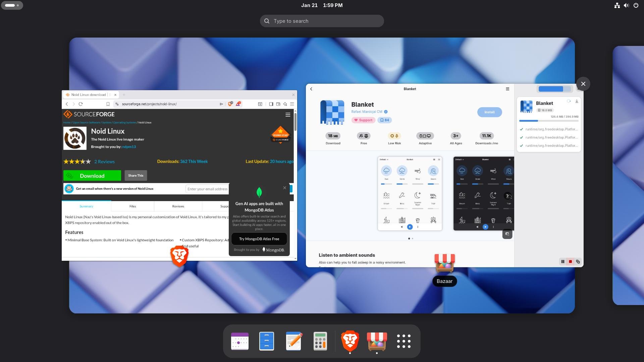The width and height of the screenshot is (644, 362).
Task: Clear finished transfers in Bazaar
Action: click(578, 261)
